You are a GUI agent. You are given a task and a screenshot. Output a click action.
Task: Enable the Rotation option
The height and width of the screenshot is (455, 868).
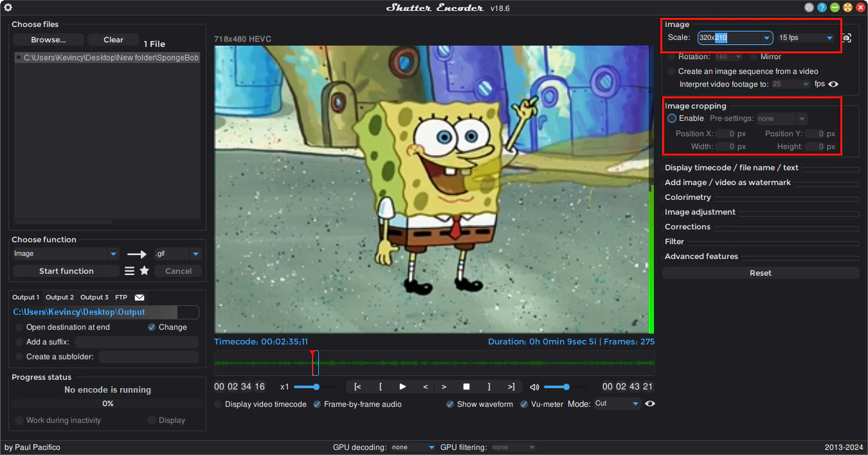pyautogui.click(x=672, y=57)
